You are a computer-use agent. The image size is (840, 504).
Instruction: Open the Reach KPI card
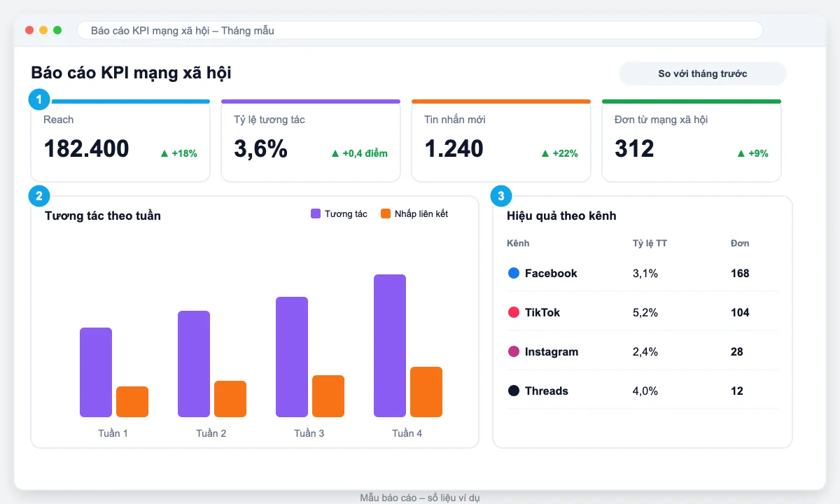point(120,141)
